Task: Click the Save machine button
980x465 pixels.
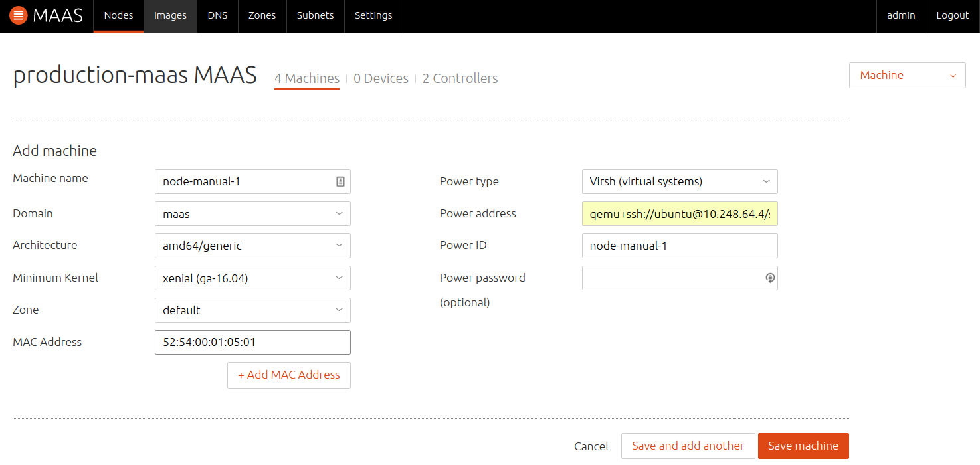Action: tap(803, 446)
